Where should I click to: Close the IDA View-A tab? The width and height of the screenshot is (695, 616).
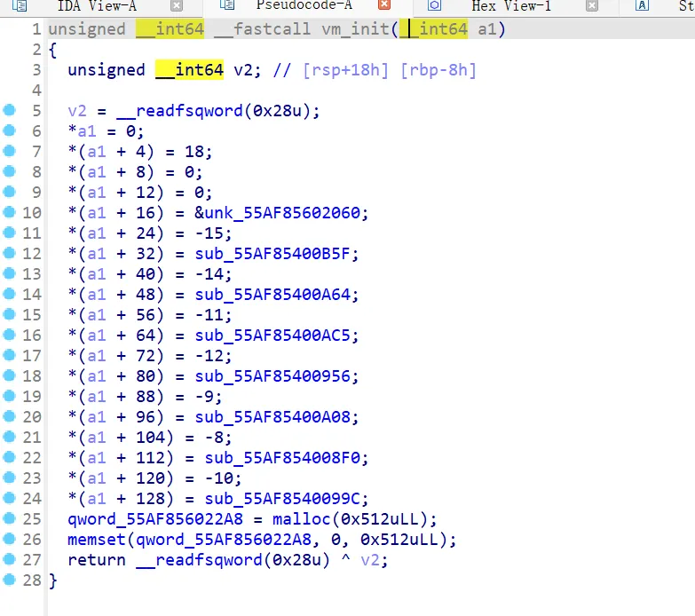click(x=176, y=6)
